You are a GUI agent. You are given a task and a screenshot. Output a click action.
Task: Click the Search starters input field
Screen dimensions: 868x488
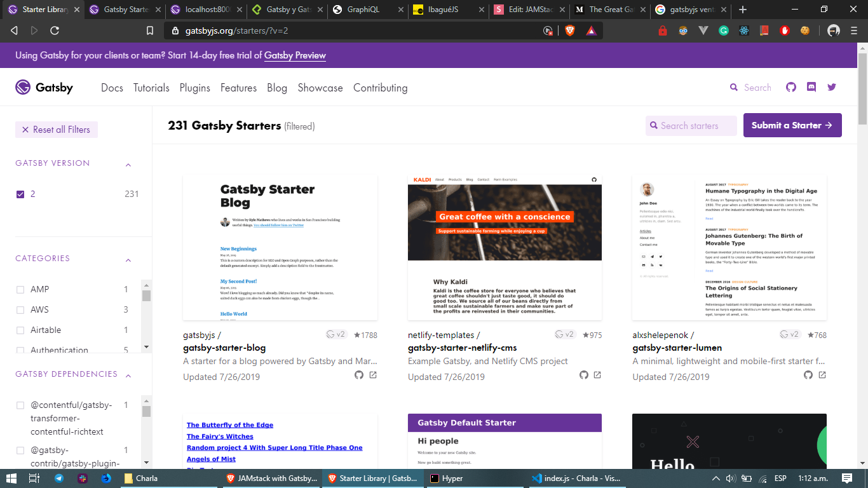point(691,125)
